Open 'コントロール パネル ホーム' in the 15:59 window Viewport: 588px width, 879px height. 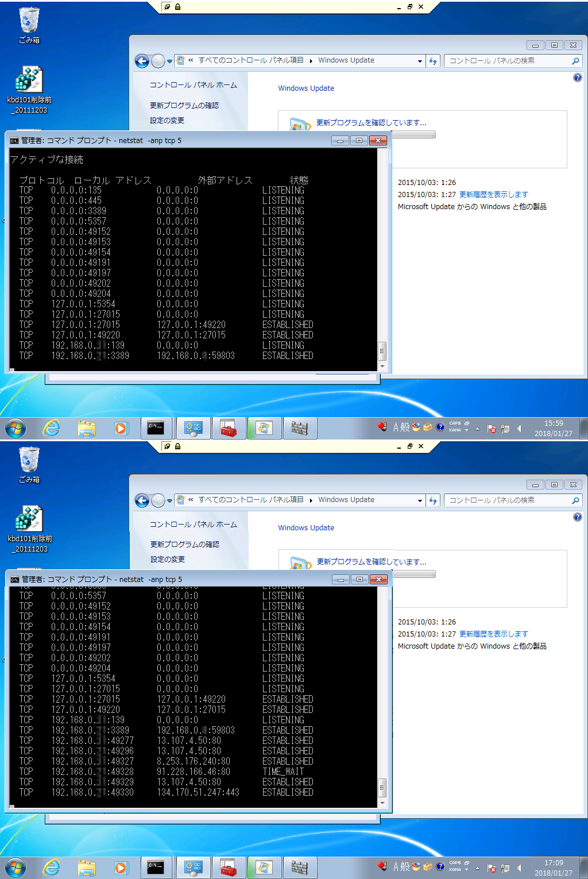[193, 85]
